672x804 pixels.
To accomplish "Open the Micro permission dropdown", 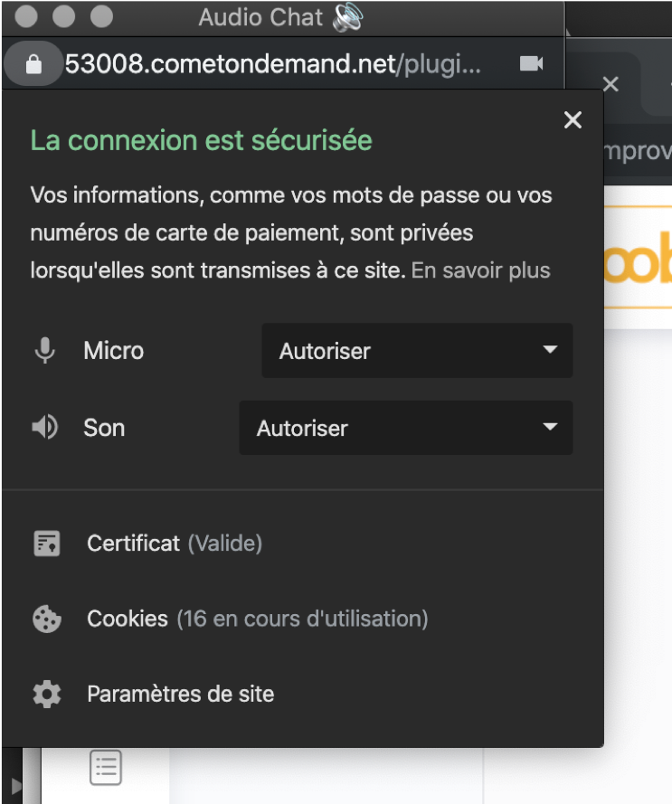I will click(x=417, y=351).
